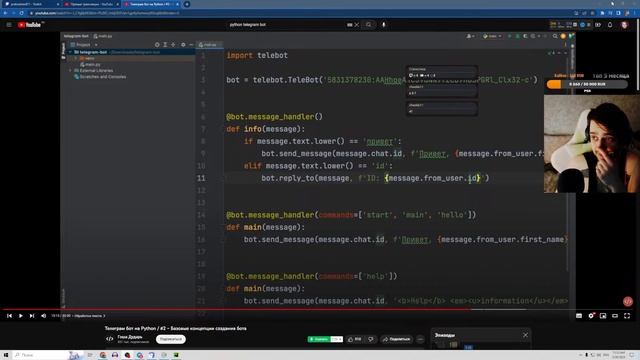Collapse the telegram-bot project root

(x=71, y=52)
